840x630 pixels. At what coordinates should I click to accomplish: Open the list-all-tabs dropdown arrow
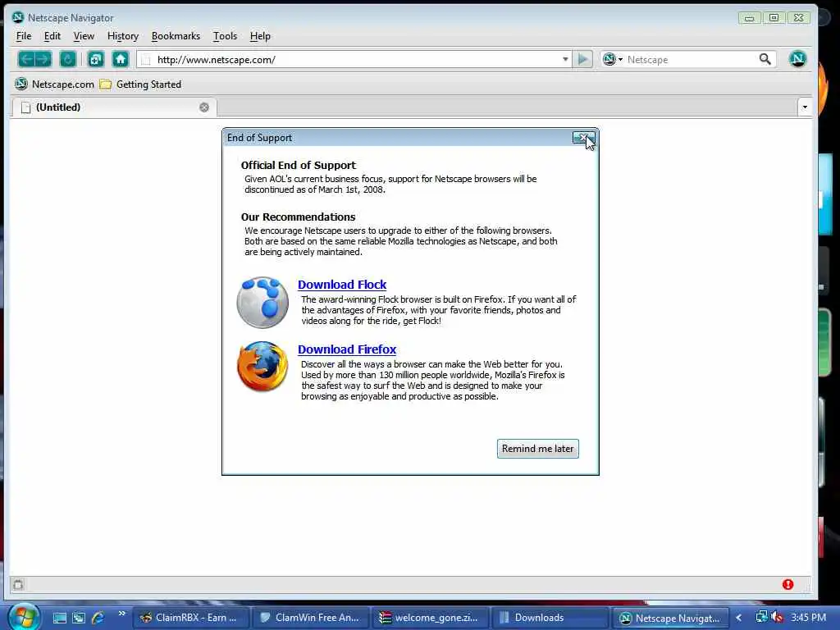click(805, 107)
